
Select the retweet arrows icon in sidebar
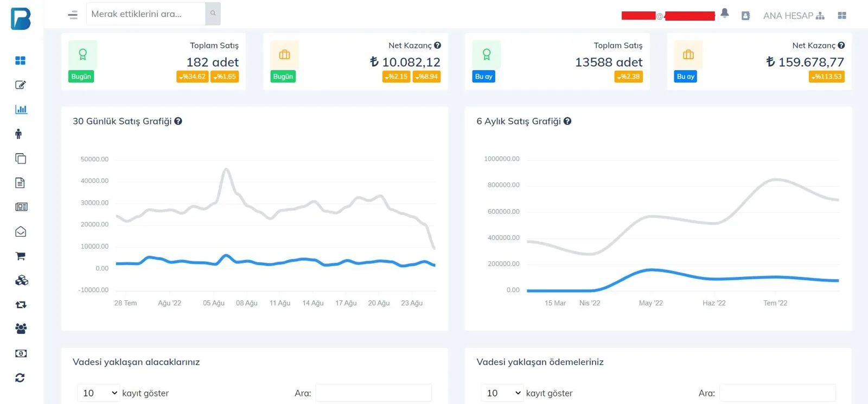click(x=21, y=305)
